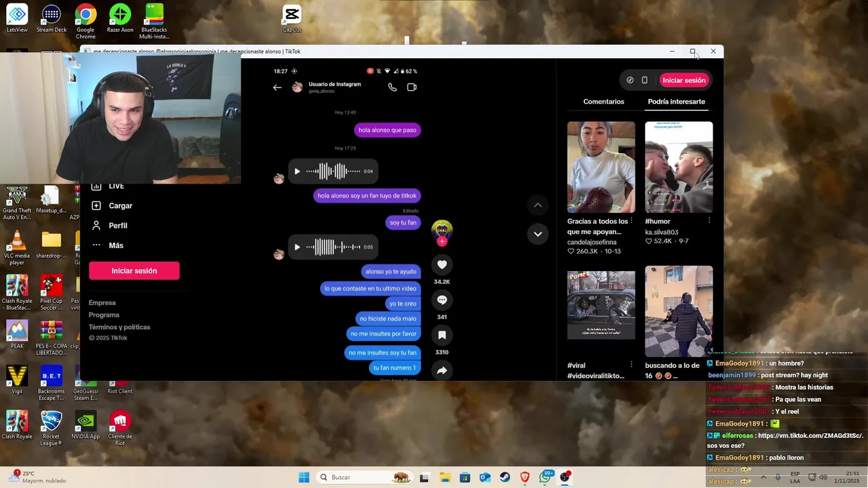Open the PES 6 Copa Libertadores archive
868x488 pixels.
[x=52, y=338]
